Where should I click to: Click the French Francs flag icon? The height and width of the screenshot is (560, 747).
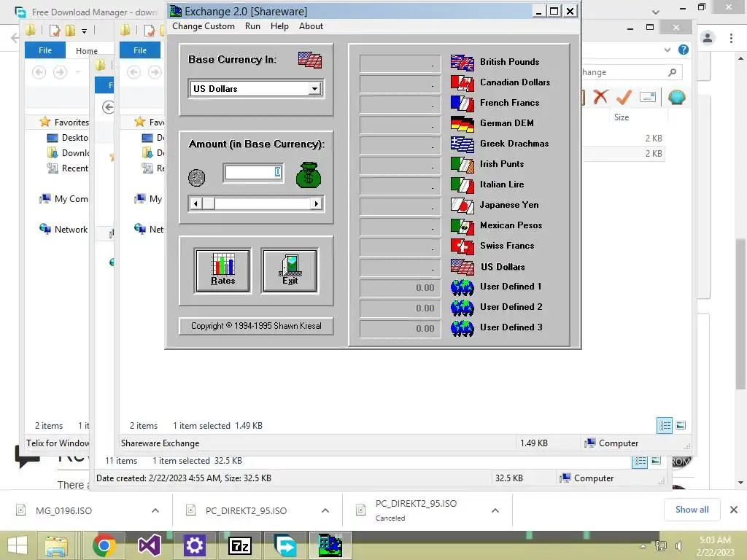[462, 104]
